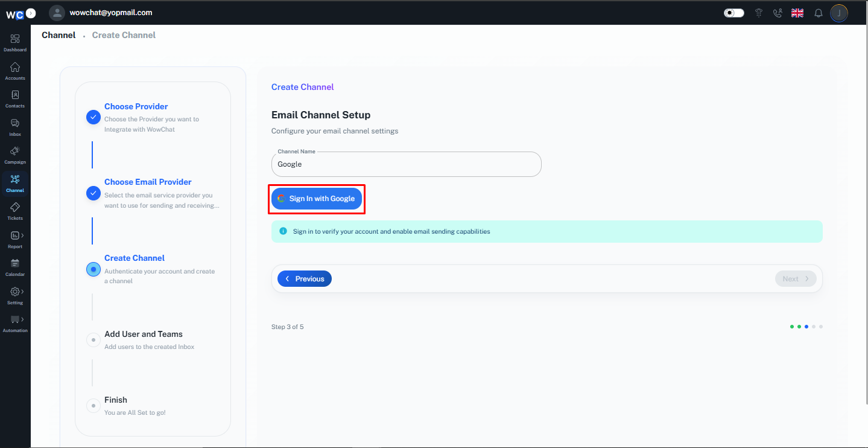The height and width of the screenshot is (448, 868).
Task: Expand the Report submenu chevron
Action: pyautogui.click(x=22, y=235)
